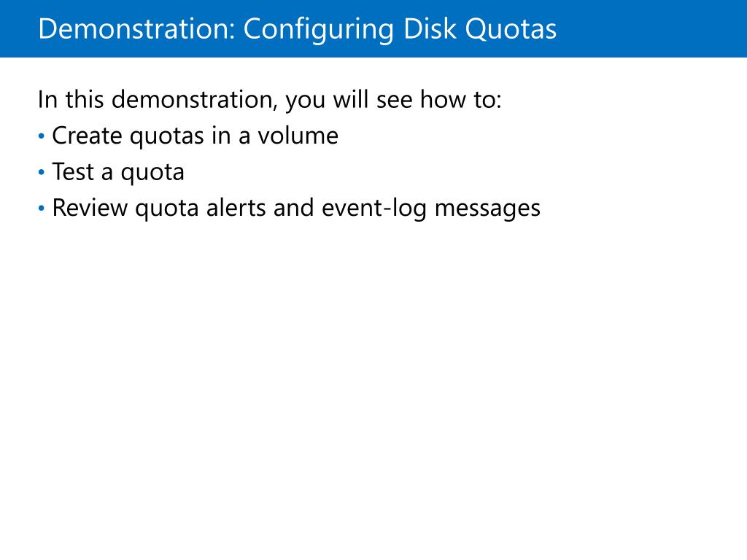The height and width of the screenshot is (560, 747).
Task: Click the slide title 'Demonstration: Configuring Disk Quotas'
Action: [298, 29]
